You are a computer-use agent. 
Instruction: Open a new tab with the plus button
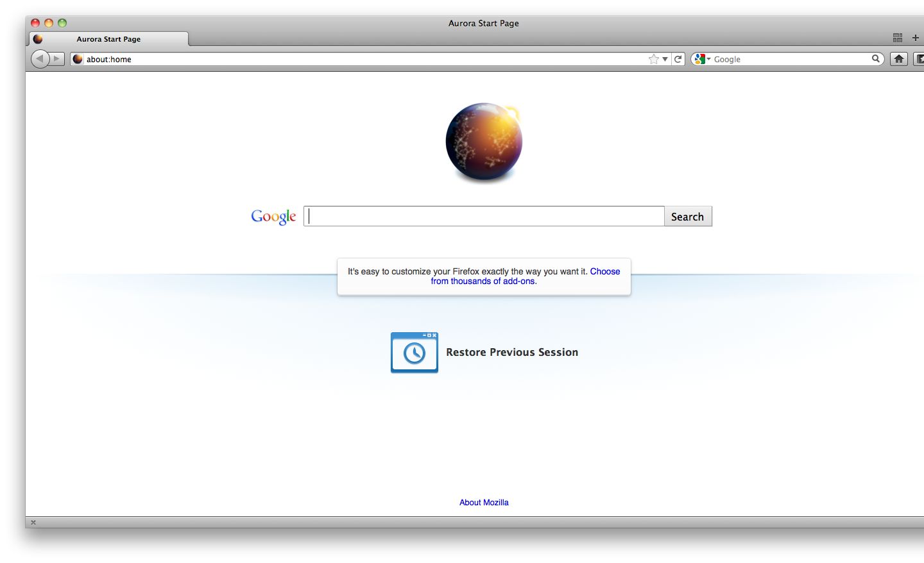point(916,38)
